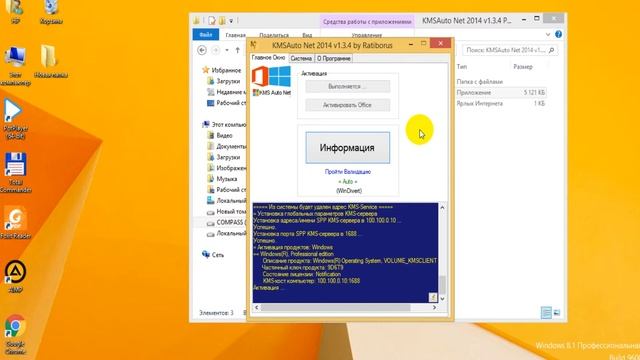Screen dimensions: 640x360
Task: Click the Тип column header
Action: click(x=462, y=67)
